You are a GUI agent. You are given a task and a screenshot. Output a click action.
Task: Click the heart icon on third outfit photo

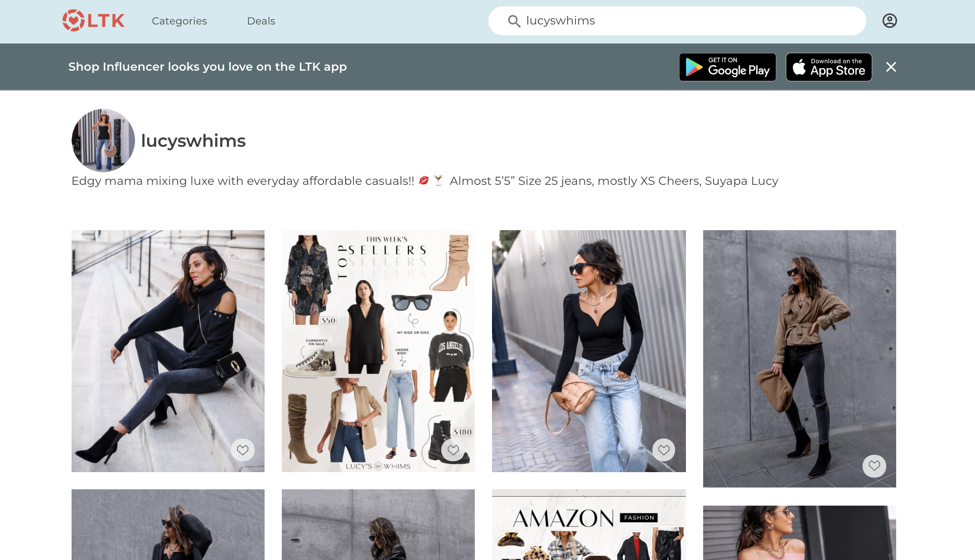[x=664, y=449]
